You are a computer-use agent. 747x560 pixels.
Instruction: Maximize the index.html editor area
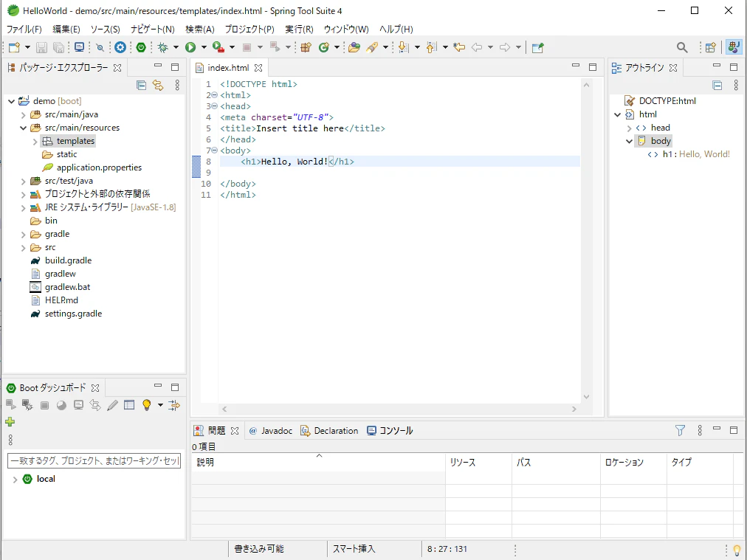click(x=593, y=67)
